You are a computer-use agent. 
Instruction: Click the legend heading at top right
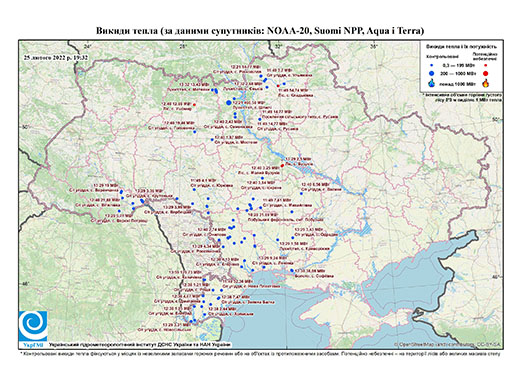click(461, 47)
